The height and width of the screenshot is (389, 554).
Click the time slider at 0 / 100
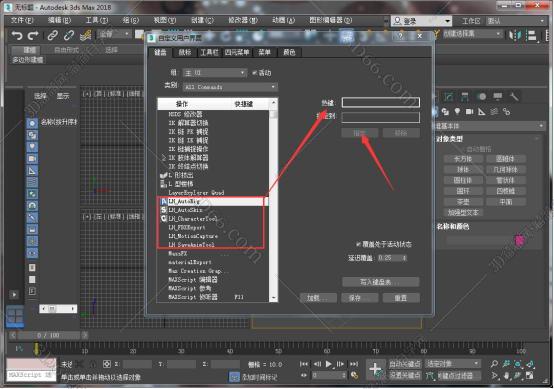pos(49,335)
